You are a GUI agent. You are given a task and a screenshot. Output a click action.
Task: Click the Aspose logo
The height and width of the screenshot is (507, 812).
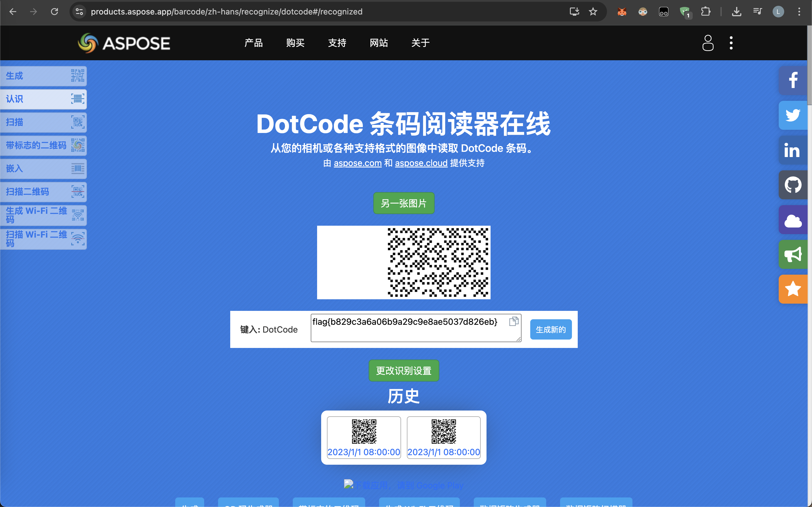tap(124, 43)
